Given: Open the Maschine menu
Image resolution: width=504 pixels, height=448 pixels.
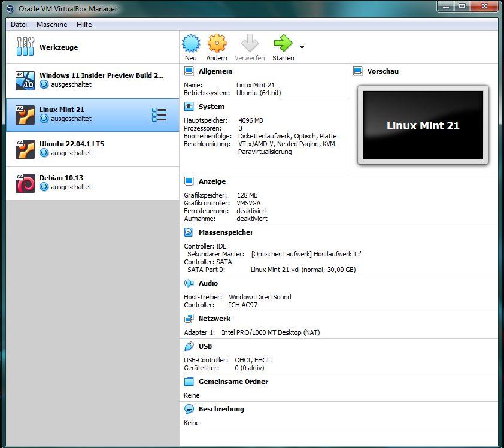Looking at the screenshot, I should click(x=51, y=25).
